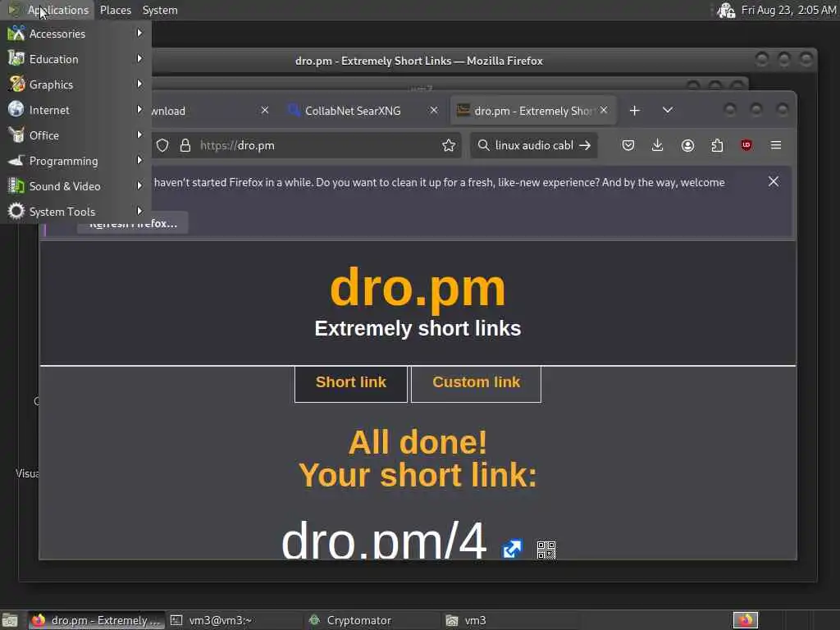Click the System Tools gear icon
Screen dimensions: 840x630
(x=16, y=211)
